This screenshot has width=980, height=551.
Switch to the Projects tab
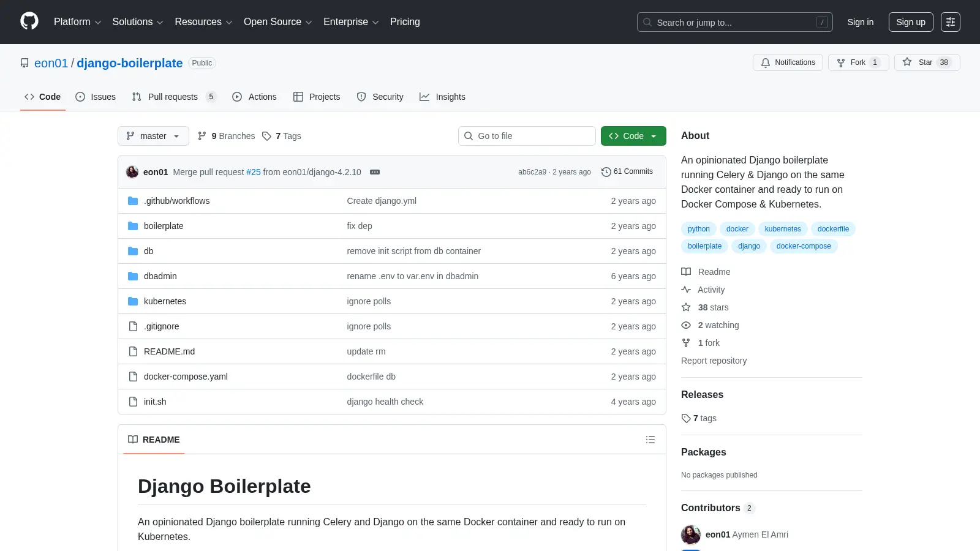[317, 97]
